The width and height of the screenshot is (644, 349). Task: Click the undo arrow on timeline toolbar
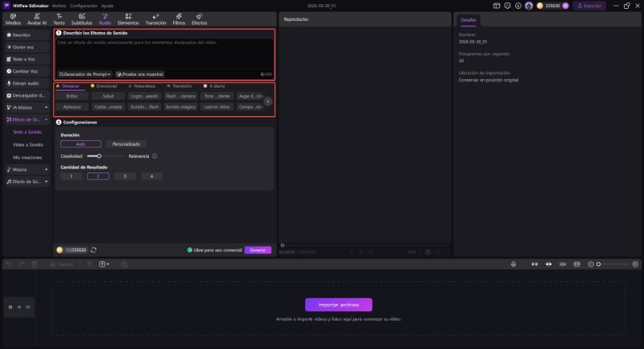pyautogui.click(x=9, y=264)
